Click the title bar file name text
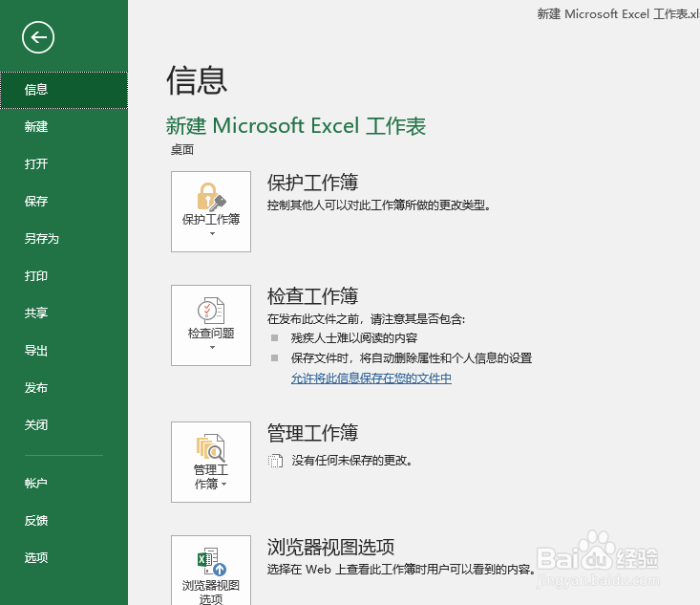Image resolution: width=700 pixels, height=605 pixels. tap(618, 13)
